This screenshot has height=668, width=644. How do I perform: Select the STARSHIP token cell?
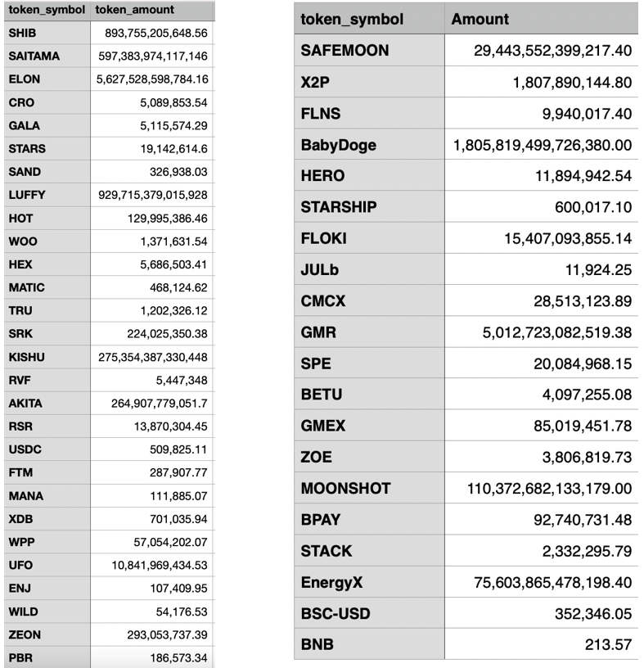pos(369,207)
